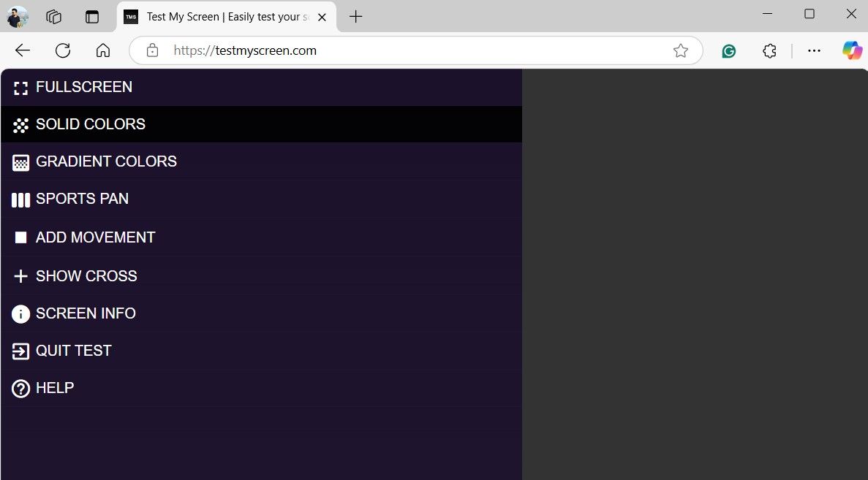The image size is (868, 480).
Task: Open tab actions menu icon
Action: coord(92,17)
